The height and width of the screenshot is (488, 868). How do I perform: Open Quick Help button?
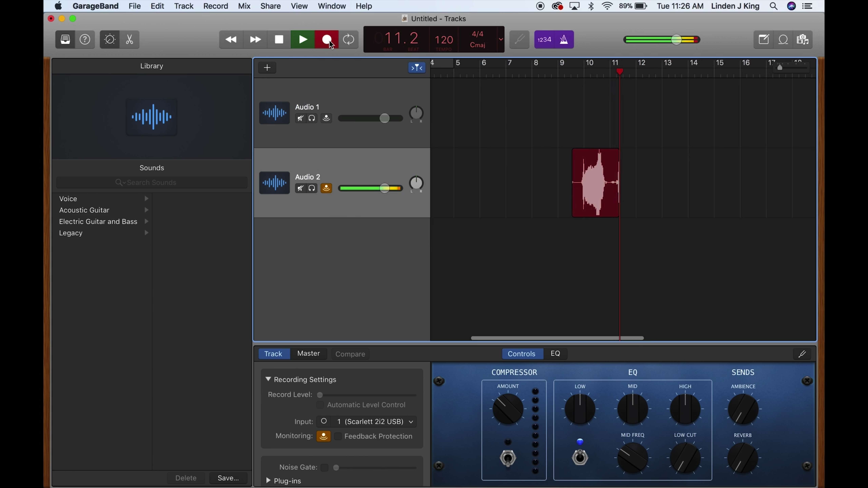[85, 40]
